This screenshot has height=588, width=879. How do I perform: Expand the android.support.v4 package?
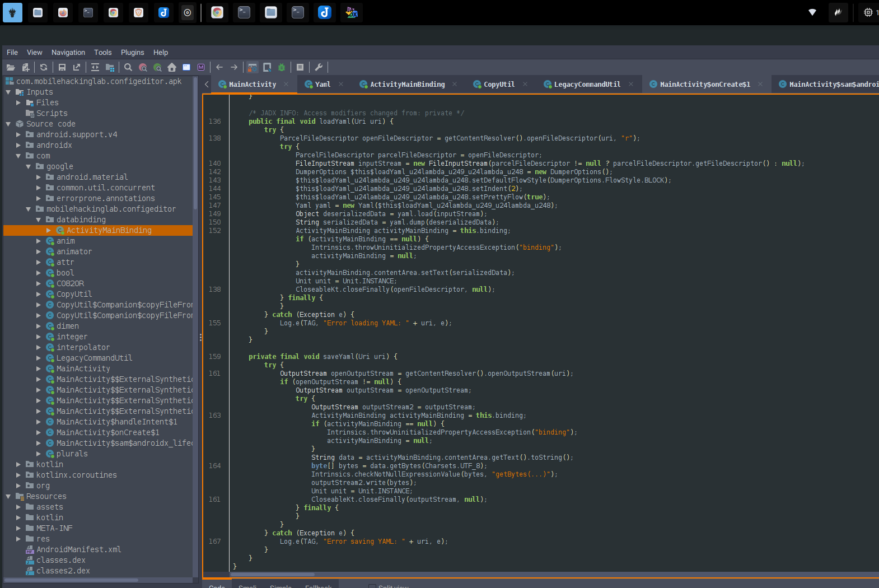[18, 134]
